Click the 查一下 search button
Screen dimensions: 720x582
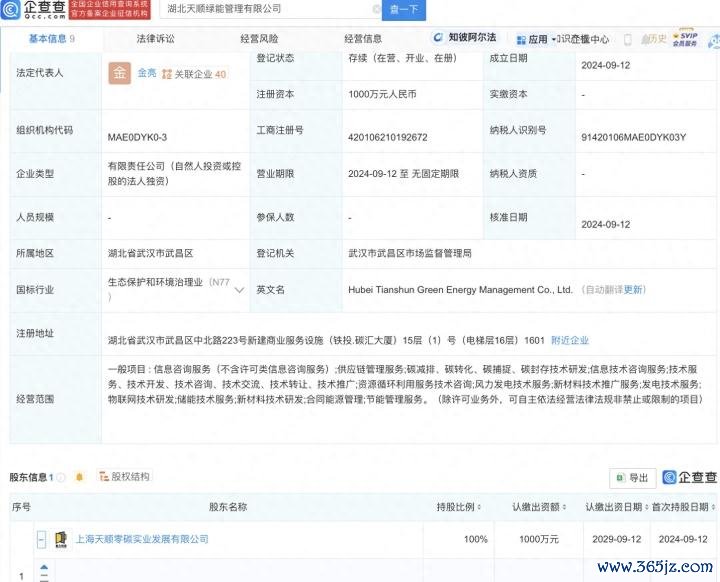click(404, 9)
